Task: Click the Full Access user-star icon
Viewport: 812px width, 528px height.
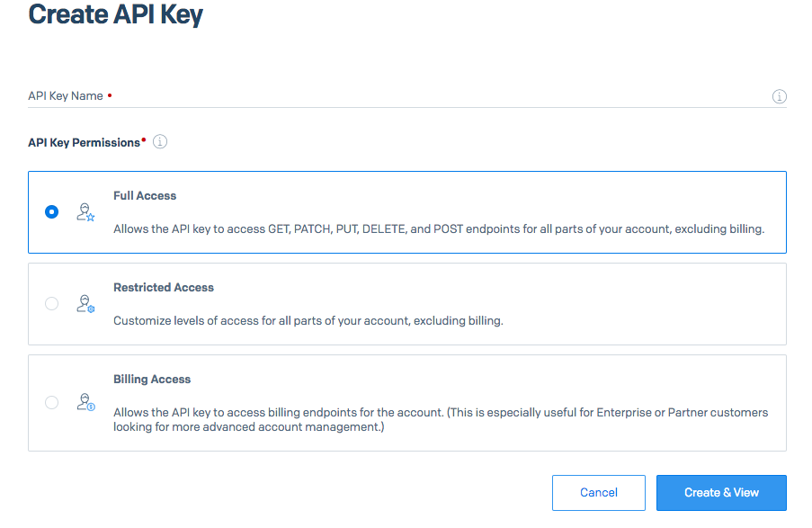Action: (x=85, y=212)
